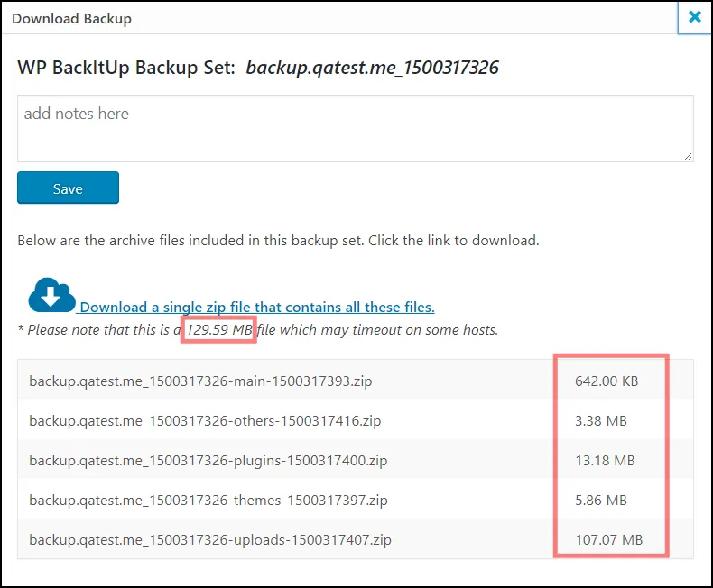Viewport: 713px width, 588px height.
Task: Click the 'Below are the archive files' instruction text
Action: point(278,241)
